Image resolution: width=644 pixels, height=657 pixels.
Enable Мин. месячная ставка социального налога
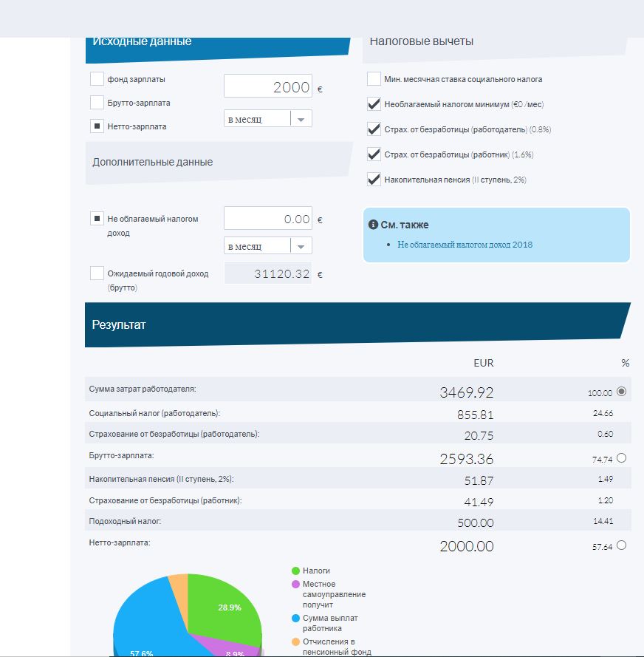click(374, 79)
